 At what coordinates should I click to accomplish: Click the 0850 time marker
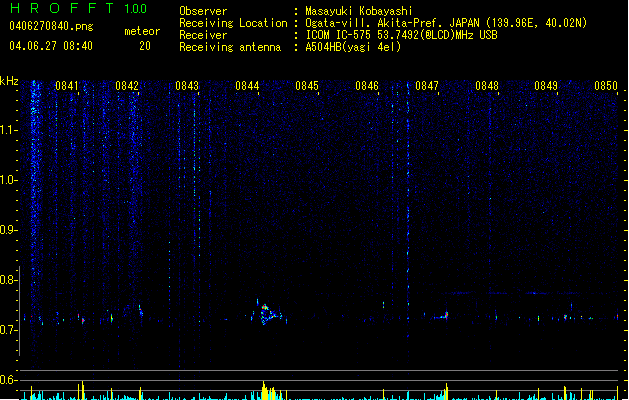606,86
